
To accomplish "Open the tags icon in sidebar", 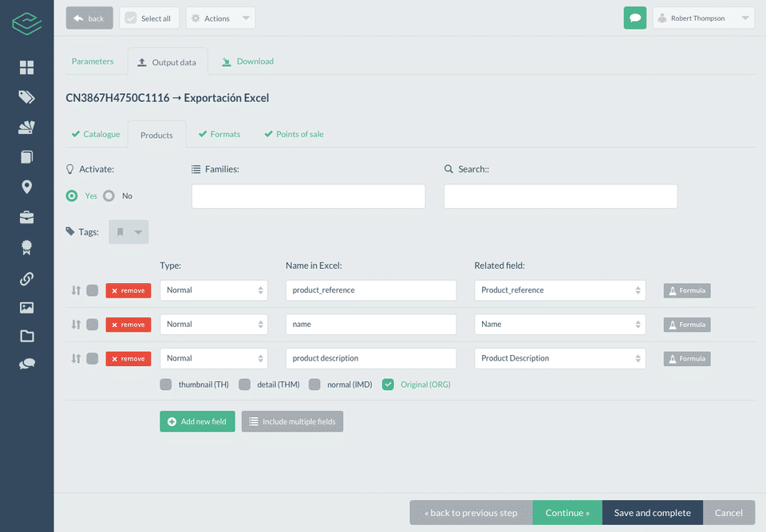I will 27,97.
